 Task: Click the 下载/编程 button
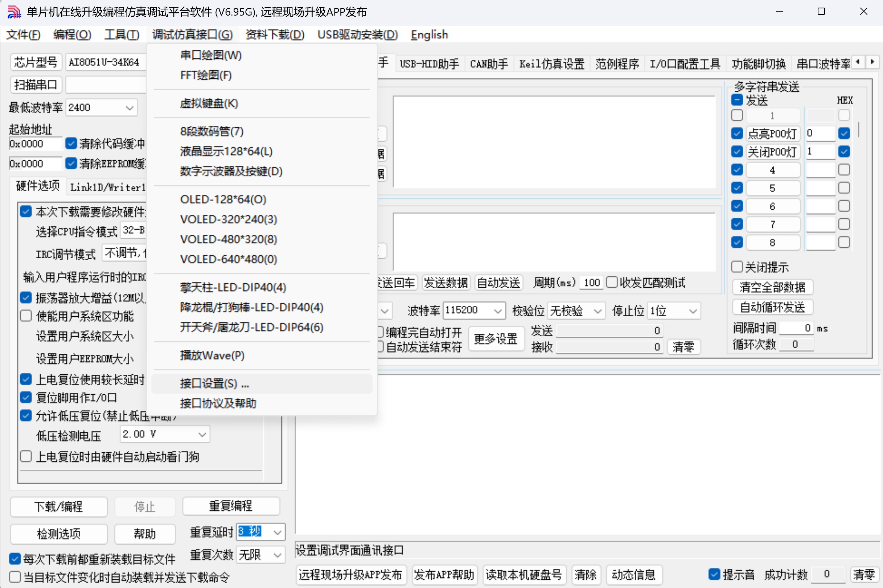pyautogui.click(x=58, y=507)
